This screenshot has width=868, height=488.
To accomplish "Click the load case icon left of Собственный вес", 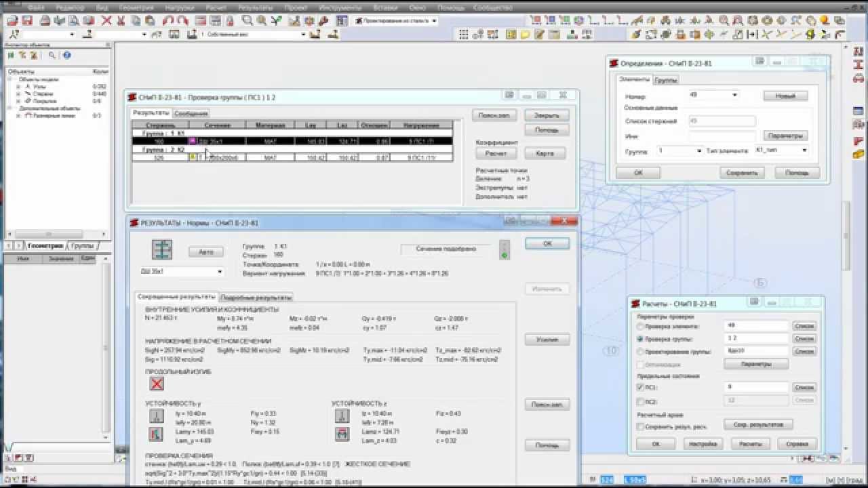I will point(193,34).
